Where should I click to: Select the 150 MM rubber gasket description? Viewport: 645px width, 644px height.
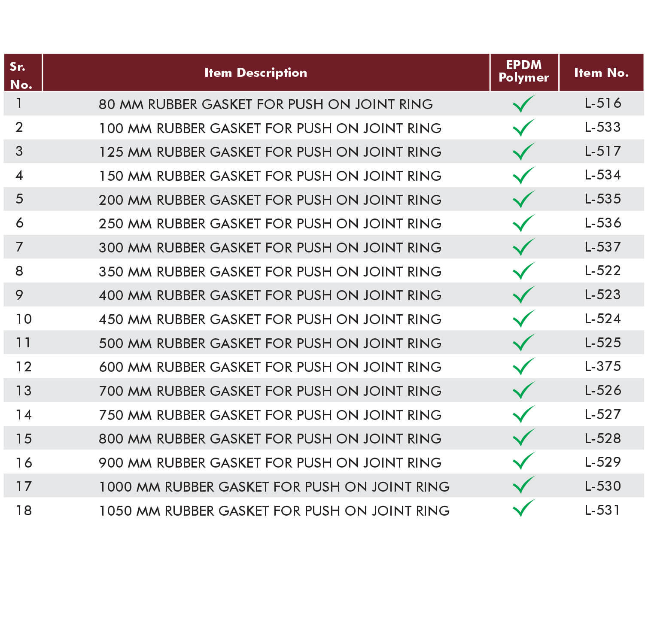pyautogui.click(x=270, y=176)
